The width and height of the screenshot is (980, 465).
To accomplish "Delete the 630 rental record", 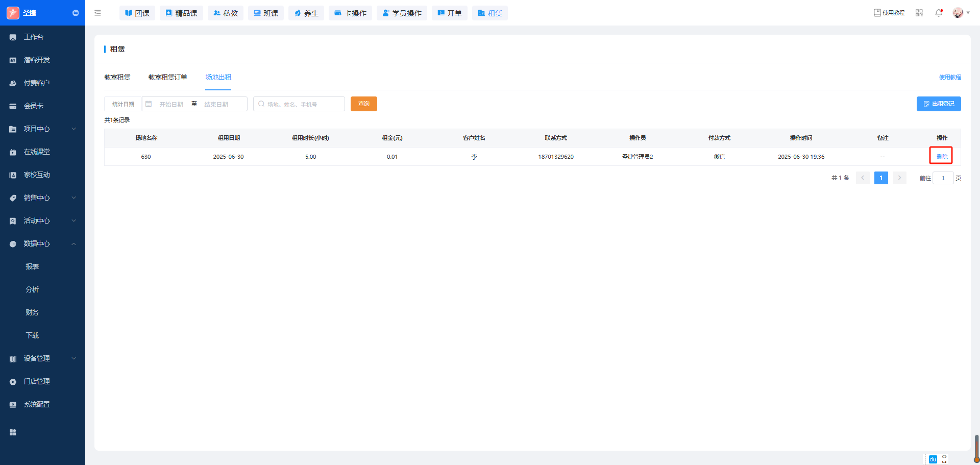I will click(x=942, y=157).
